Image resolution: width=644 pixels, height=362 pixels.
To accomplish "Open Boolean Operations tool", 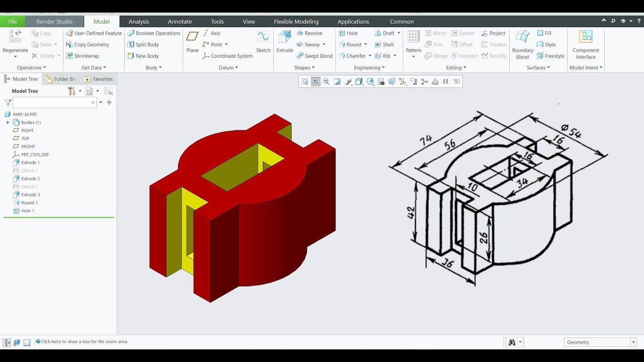I will [153, 33].
